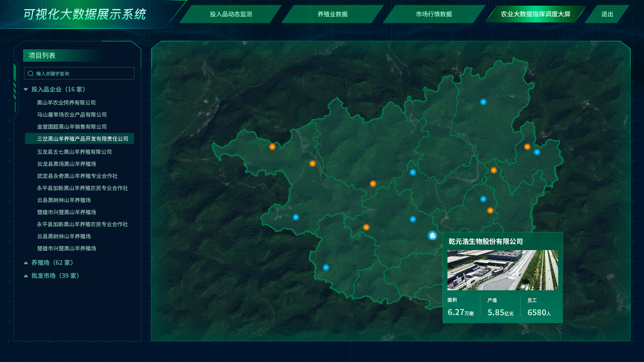
Task: Switch to the 养殖业数据 tab
Action: [333, 14]
